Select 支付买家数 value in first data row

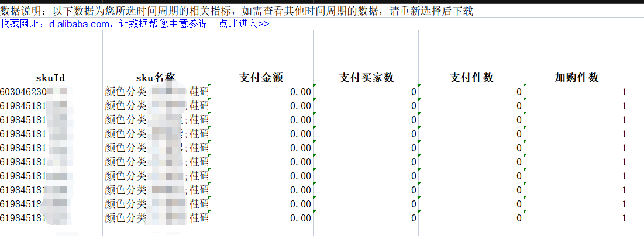(x=366, y=92)
